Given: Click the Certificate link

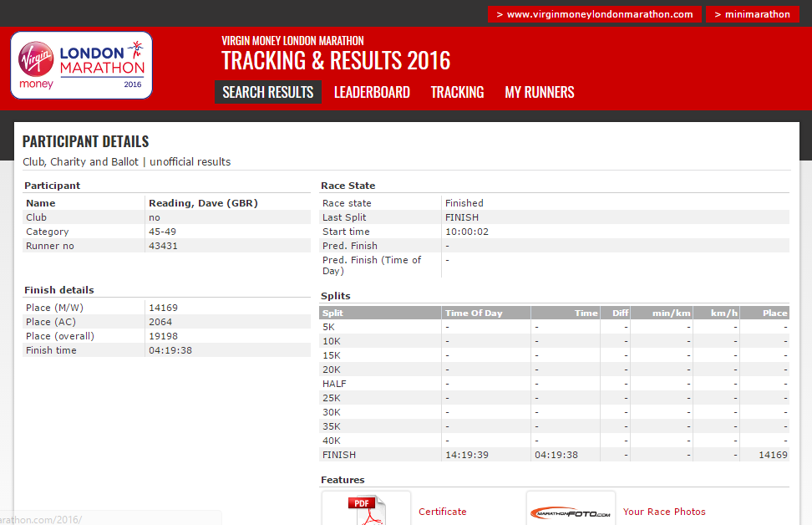Looking at the screenshot, I should (x=442, y=512).
